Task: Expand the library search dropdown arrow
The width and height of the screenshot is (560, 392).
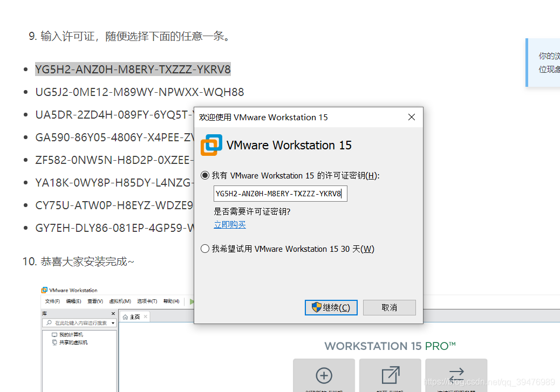Action: (x=113, y=323)
